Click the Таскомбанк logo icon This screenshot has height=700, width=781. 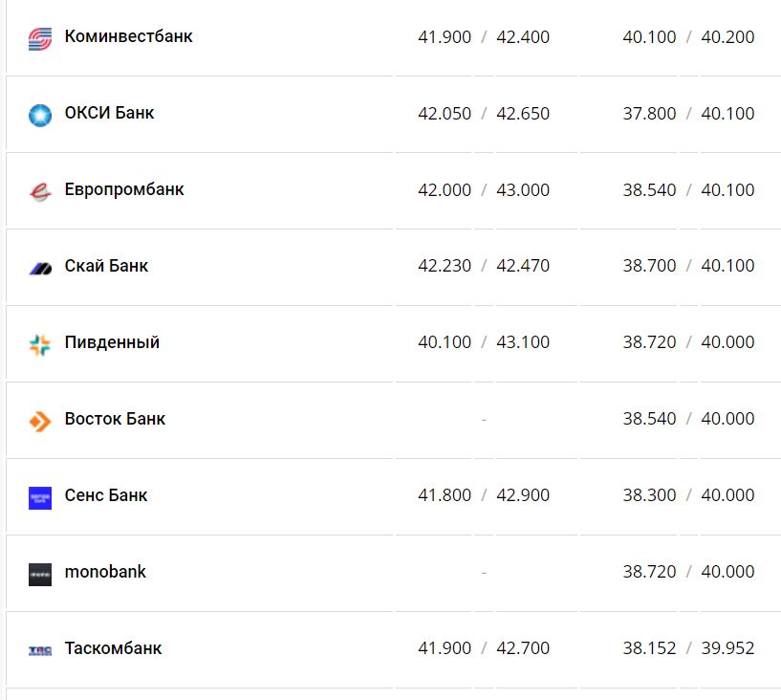pyautogui.click(x=39, y=650)
